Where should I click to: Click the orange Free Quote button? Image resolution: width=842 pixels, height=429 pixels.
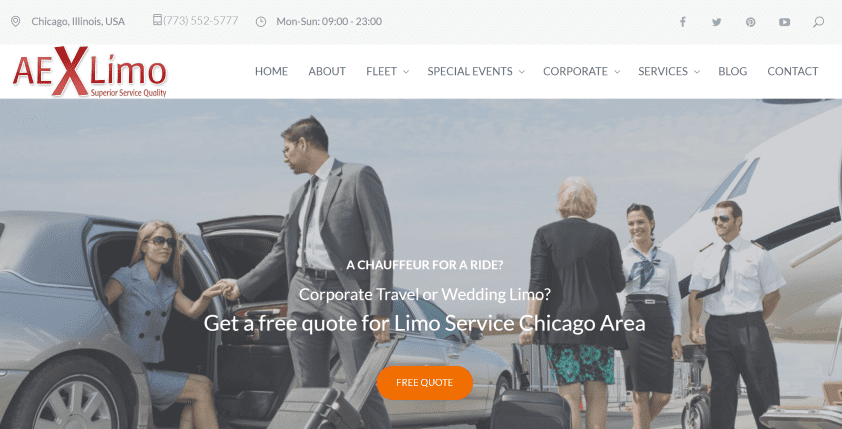click(x=425, y=383)
